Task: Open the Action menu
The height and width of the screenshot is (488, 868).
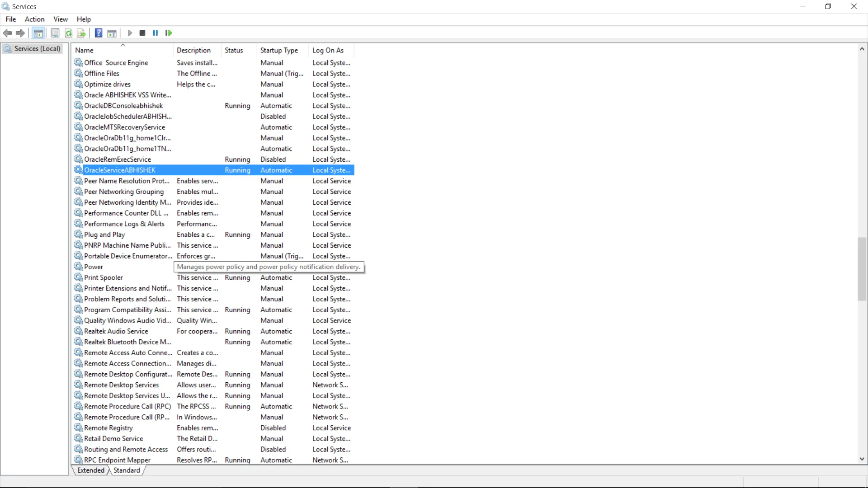Action: click(34, 19)
